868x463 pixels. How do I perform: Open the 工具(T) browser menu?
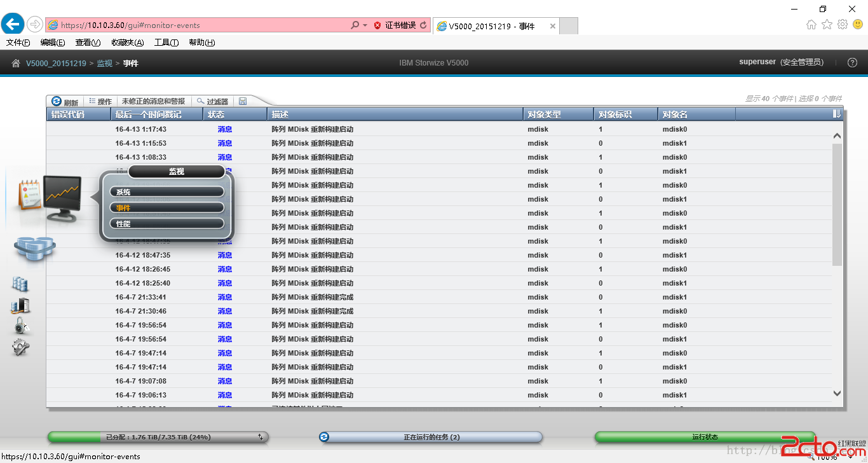tap(166, 43)
